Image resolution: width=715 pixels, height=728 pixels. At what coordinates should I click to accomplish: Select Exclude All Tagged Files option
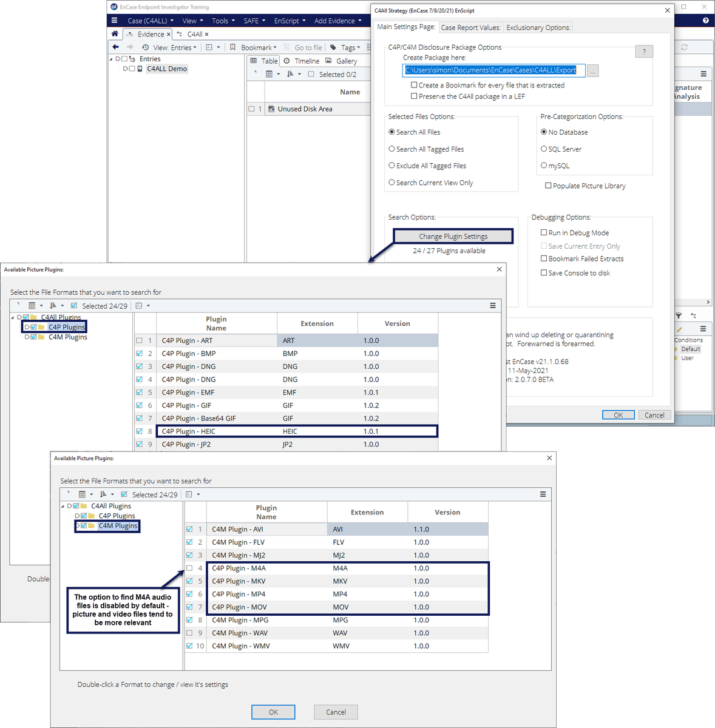click(x=391, y=165)
